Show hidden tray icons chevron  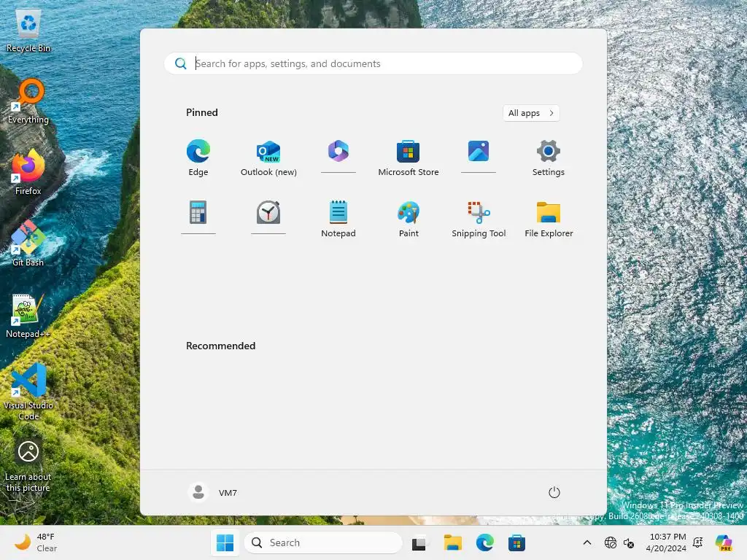tap(587, 542)
